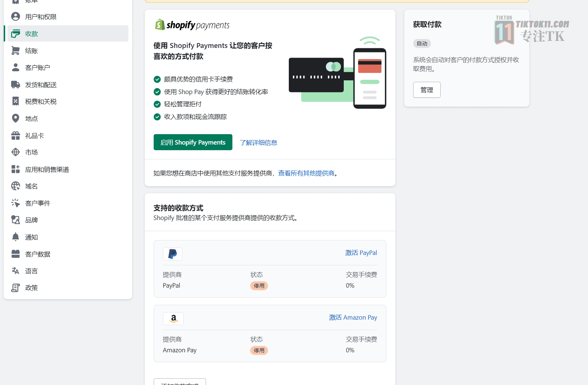This screenshot has width=588, height=385.
Task: Open 税费和关税 settings
Action: [68, 101]
